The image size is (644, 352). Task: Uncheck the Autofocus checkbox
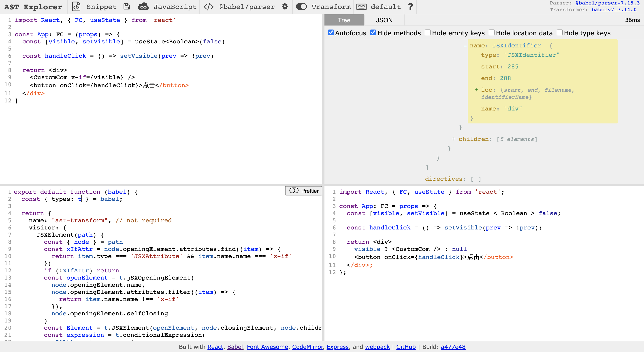coord(331,33)
